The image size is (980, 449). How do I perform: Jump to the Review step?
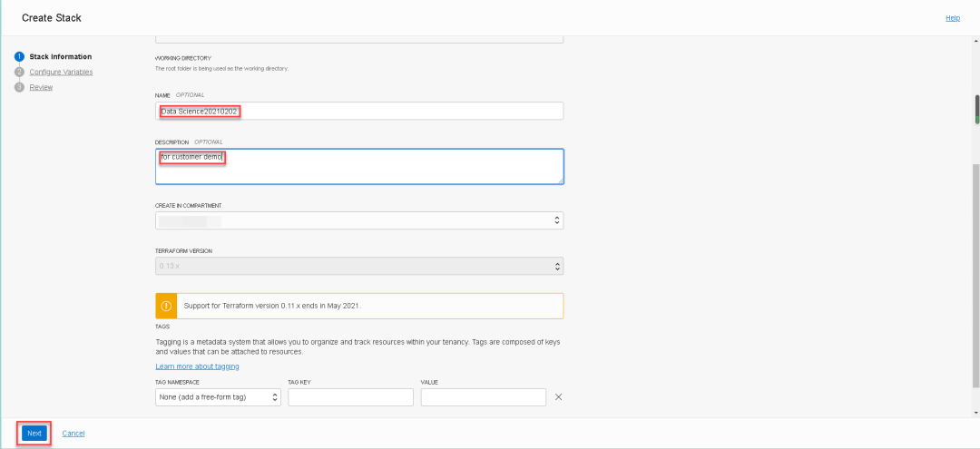pos(41,87)
